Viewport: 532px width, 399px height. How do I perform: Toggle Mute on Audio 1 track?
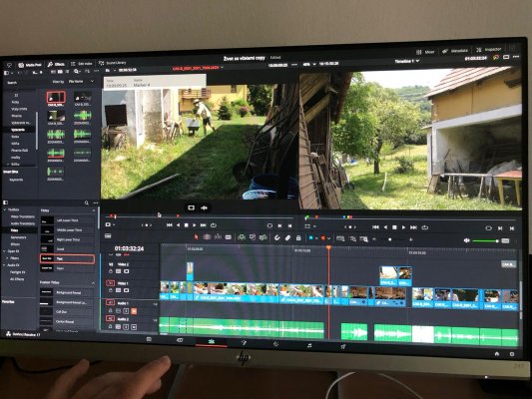pos(134,311)
